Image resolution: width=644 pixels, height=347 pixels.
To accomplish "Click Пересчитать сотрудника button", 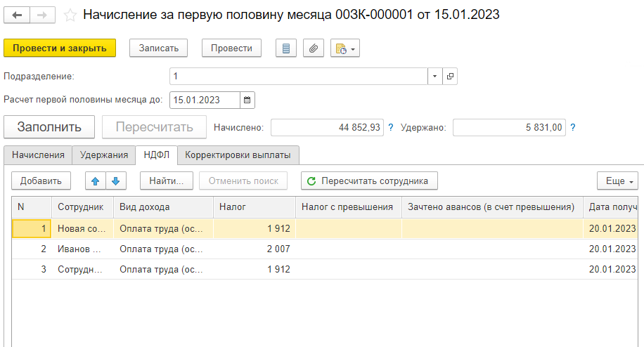I will pyautogui.click(x=369, y=181).
